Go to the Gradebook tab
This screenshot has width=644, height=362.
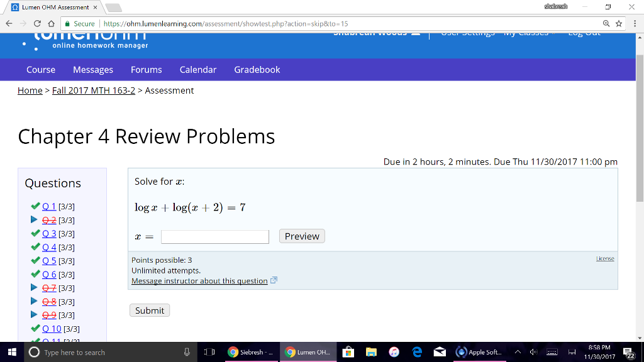(257, 70)
